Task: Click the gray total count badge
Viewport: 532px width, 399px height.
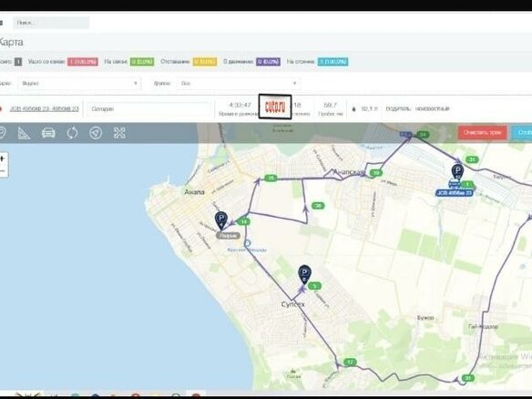Action: 18,62
